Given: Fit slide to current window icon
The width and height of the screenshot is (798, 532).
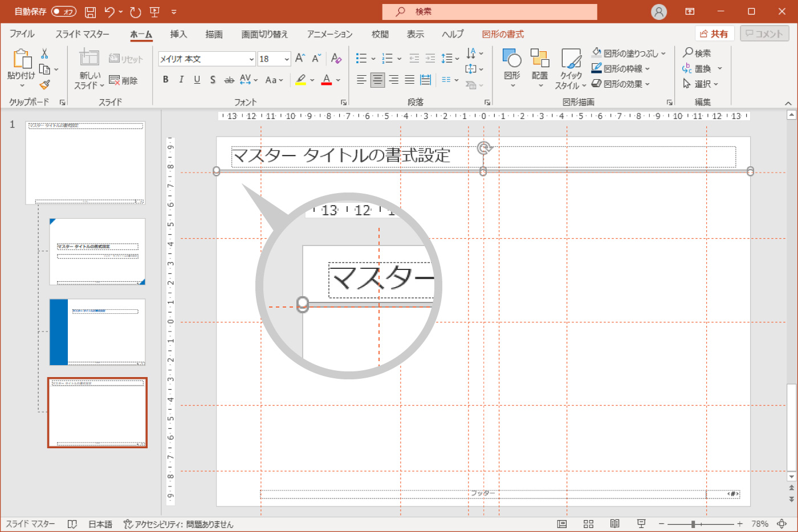Looking at the screenshot, I should [x=782, y=524].
